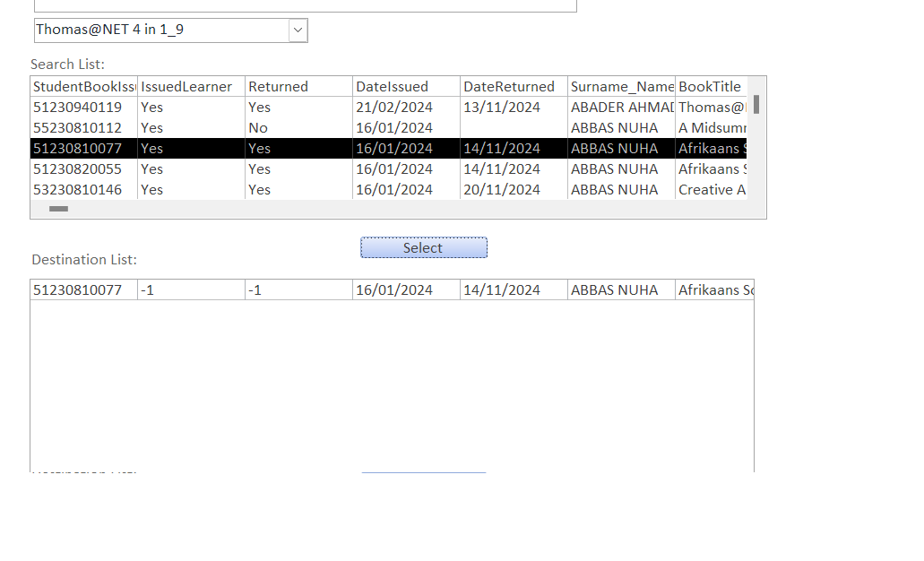This screenshot has height=561, width=924.
Task: Click Afrikaans title in Destination List
Action: pyautogui.click(x=715, y=290)
